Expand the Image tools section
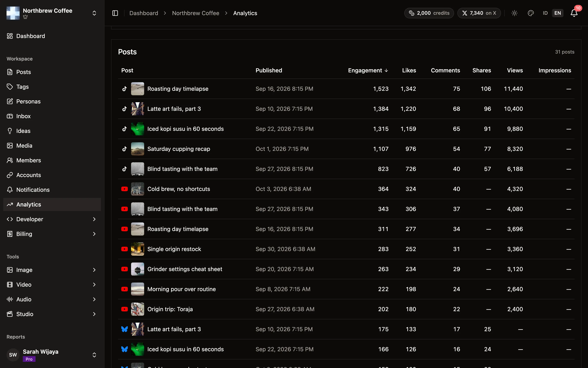588x368 pixels. (52, 270)
